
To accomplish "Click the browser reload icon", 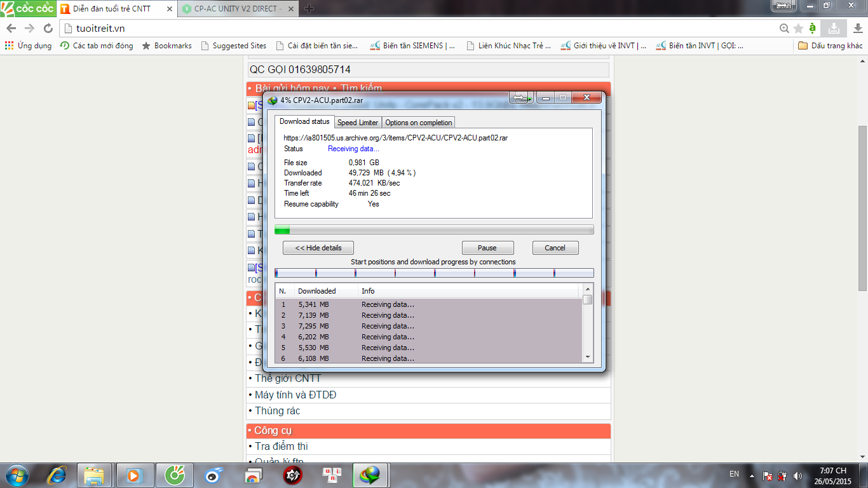I will pos(48,29).
